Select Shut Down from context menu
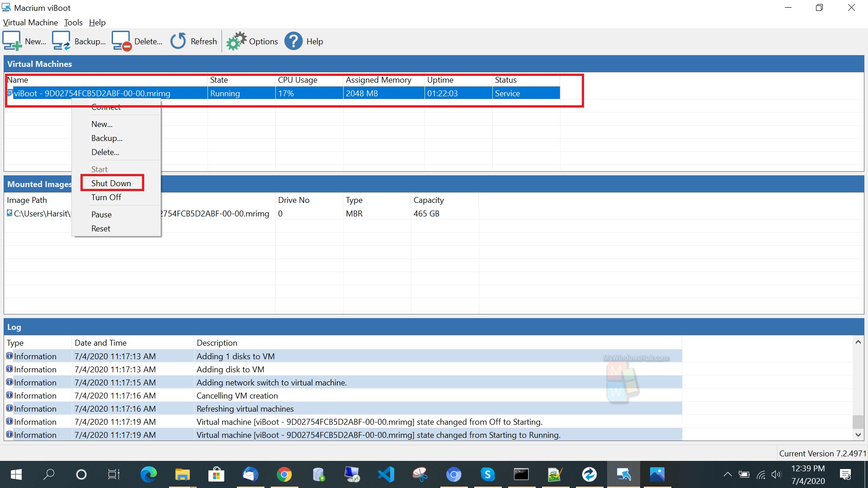868x488 pixels. pos(111,183)
